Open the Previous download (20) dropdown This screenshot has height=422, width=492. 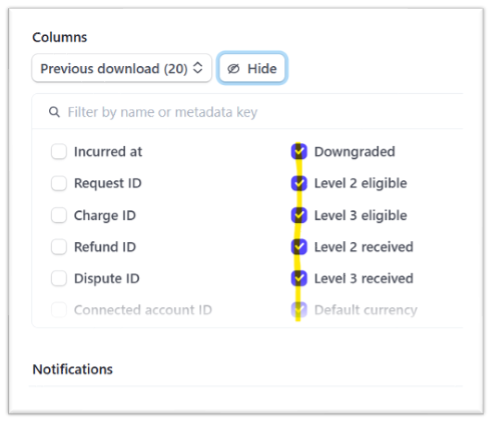(122, 68)
